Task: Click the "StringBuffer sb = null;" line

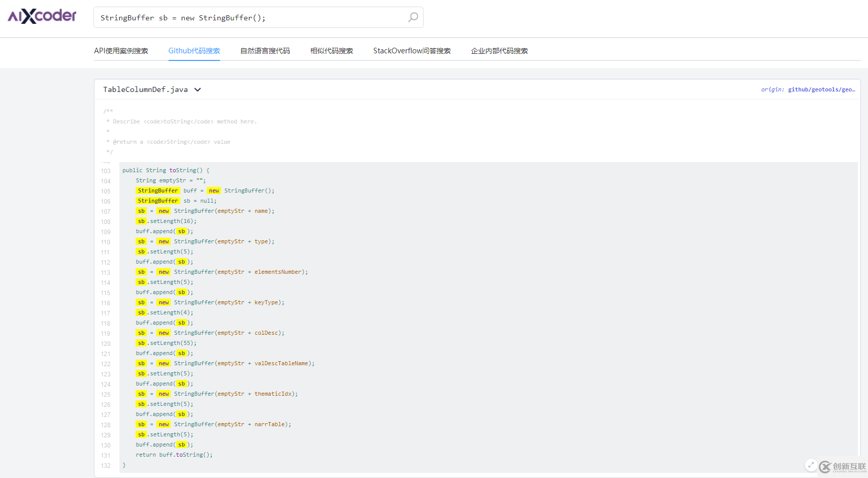Action: [x=176, y=201]
